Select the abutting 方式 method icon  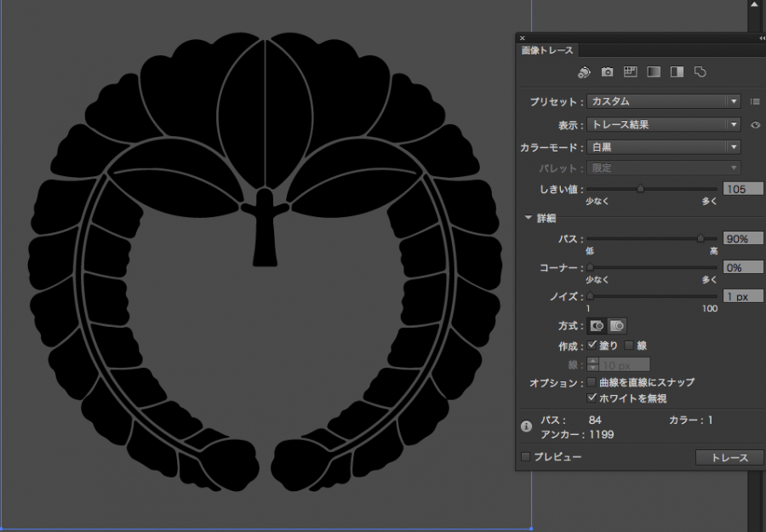pos(597,326)
